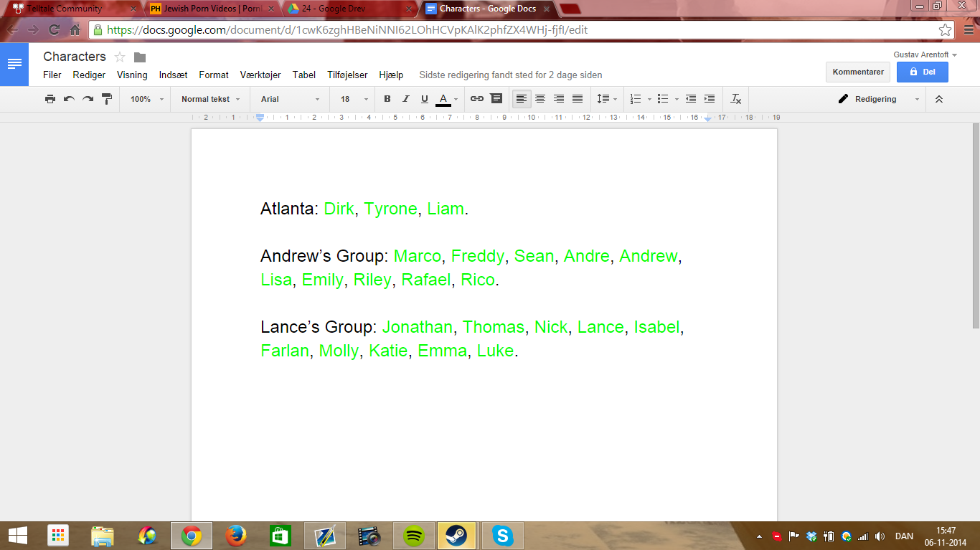Open the 100% zoom dropdown
980x550 pixels.
146,99
